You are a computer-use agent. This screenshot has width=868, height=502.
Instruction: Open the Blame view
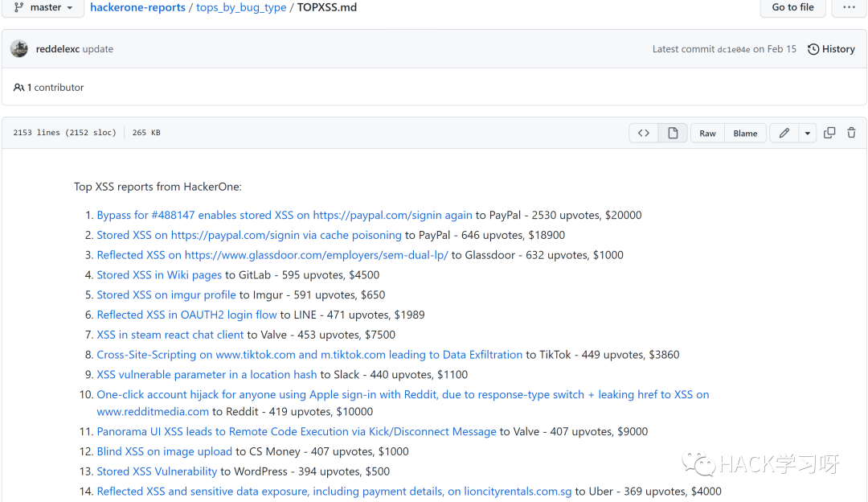pyautogui.click(x=745, y=134)
